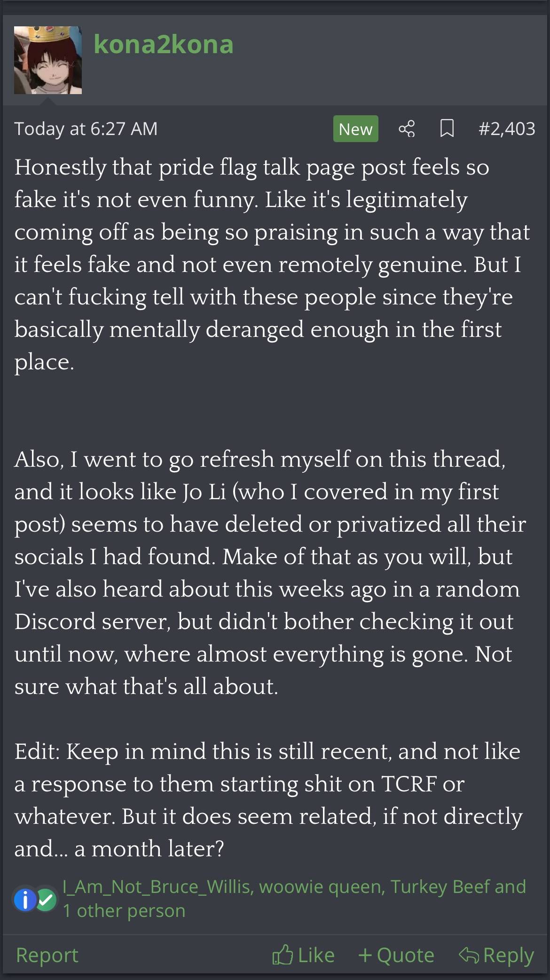Viewport: 550px width, 980px height.
Task: Click the green New badge
Action: coord(355,128)
